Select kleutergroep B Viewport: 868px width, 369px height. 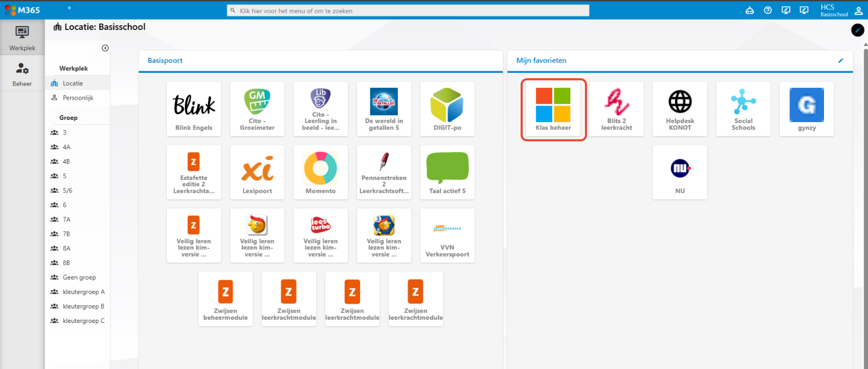pyautogui.click(x=77, y=306)
